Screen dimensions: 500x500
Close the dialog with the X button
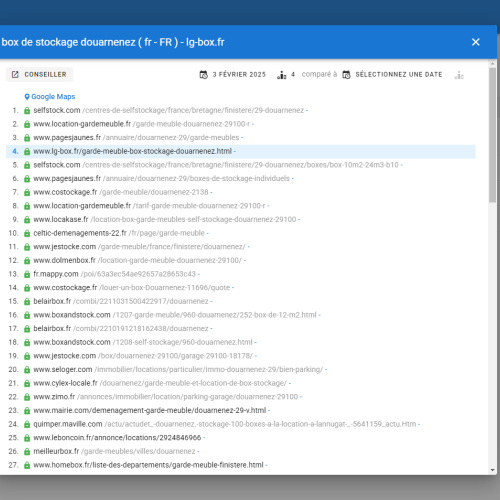tap(476, 42)
